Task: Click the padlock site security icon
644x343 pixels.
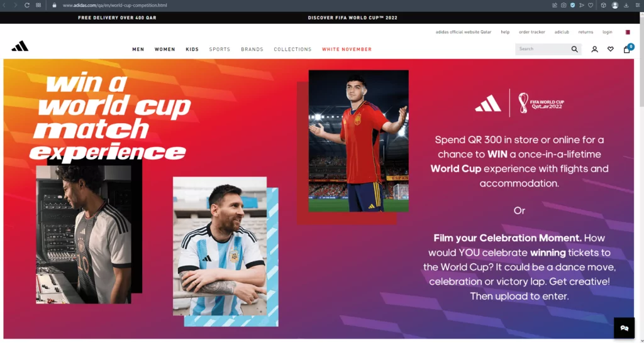Action: click(54, 5)
